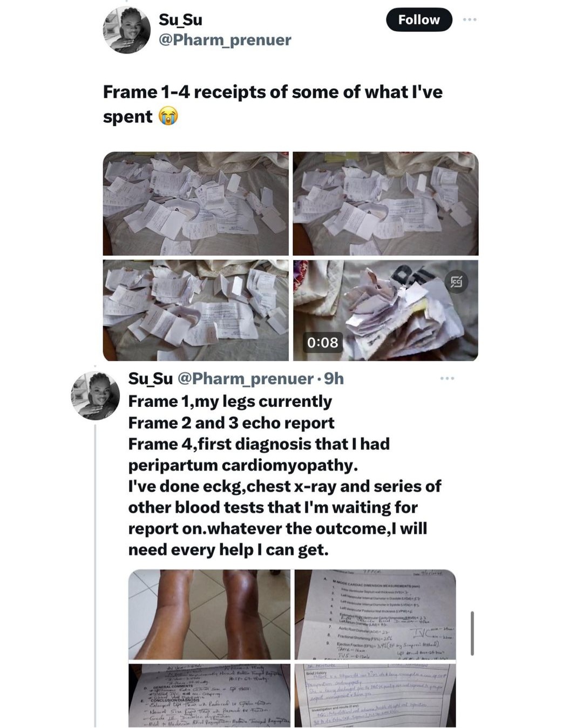Open the first diagnosis document image
This screenshot has width=583, height=728.
(x=375, y=696)
